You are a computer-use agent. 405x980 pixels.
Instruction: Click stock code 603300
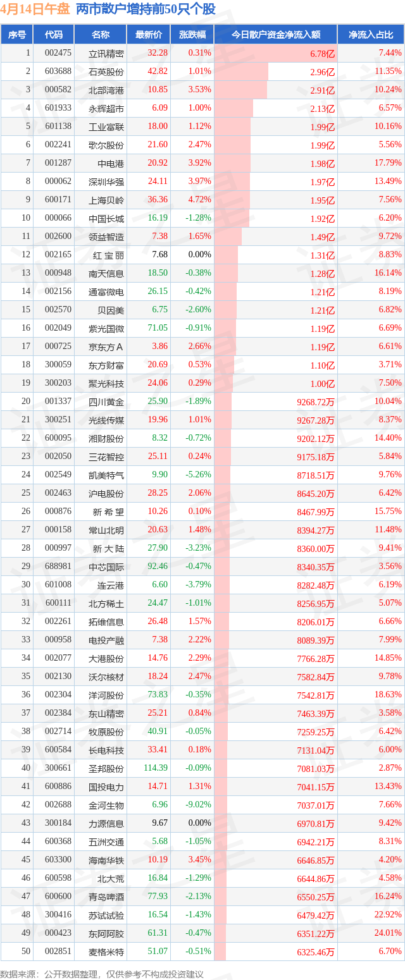58,860
